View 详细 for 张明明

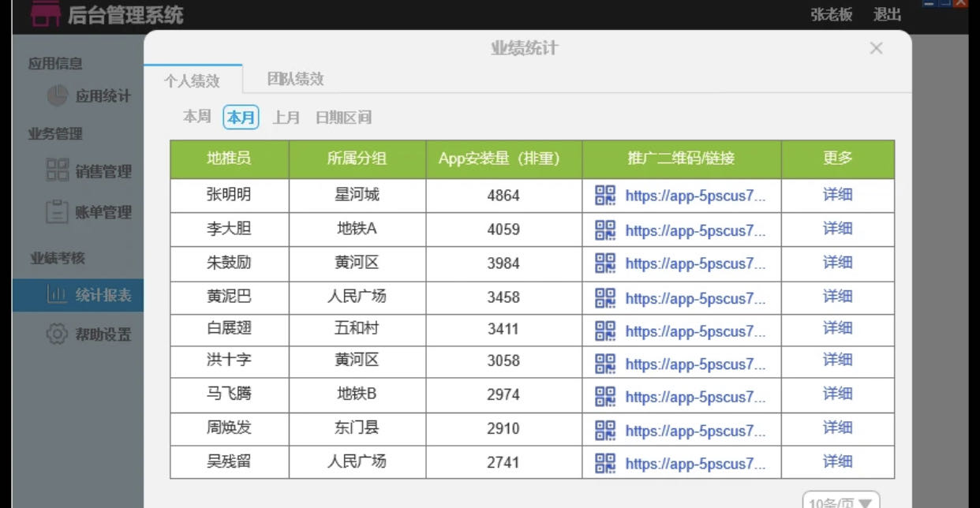[838, 194]
